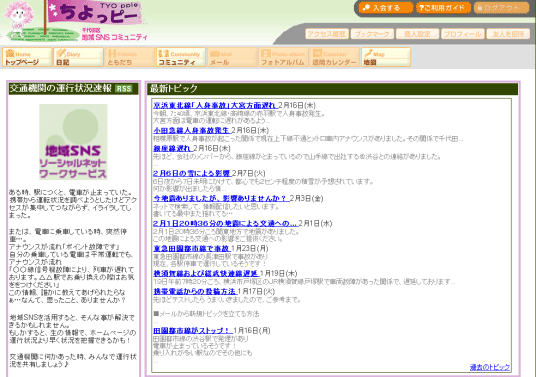The image size is (536, 377).
Task: Open 個人設定 personal settings
Action: coord(417,34)
